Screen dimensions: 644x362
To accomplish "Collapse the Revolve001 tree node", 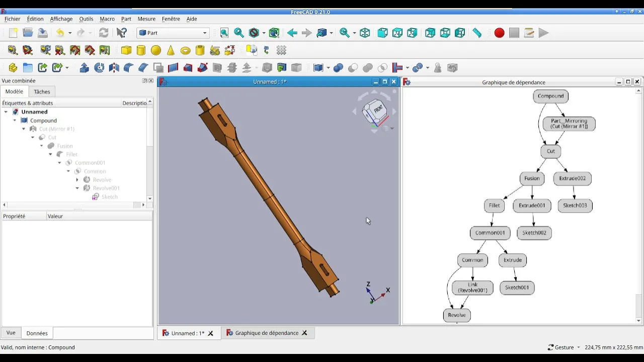I will pos(77,188).
